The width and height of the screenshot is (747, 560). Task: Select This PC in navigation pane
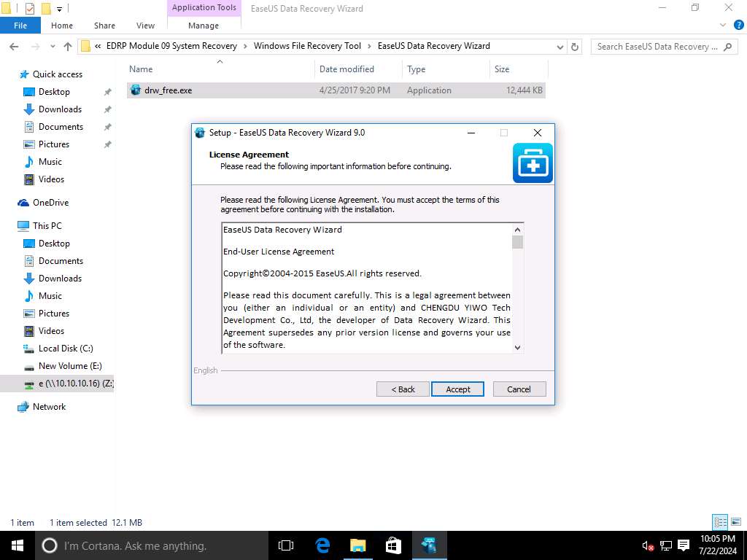tap(47, 226)
